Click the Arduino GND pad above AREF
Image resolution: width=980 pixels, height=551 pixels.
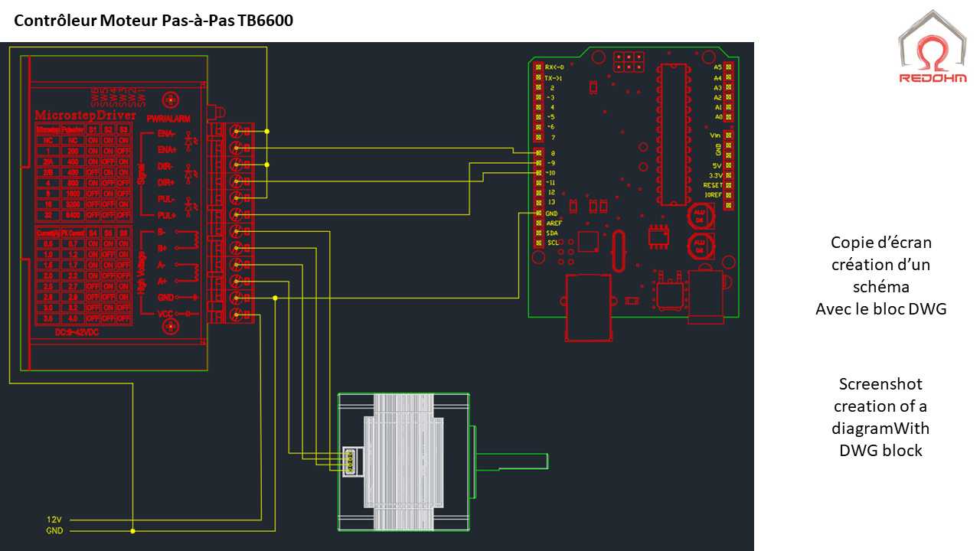539,213
